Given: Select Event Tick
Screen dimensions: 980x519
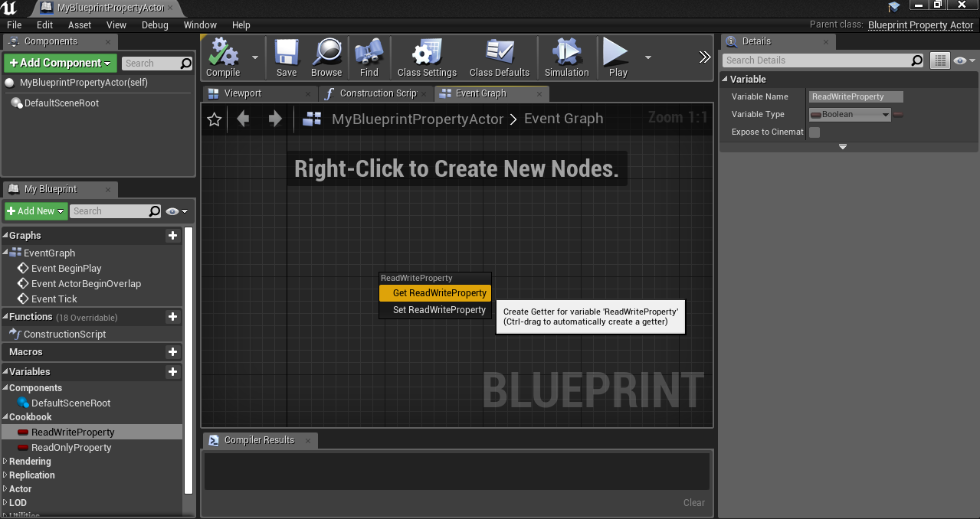Looking at the screenshot, I should [x=54, y=299].
